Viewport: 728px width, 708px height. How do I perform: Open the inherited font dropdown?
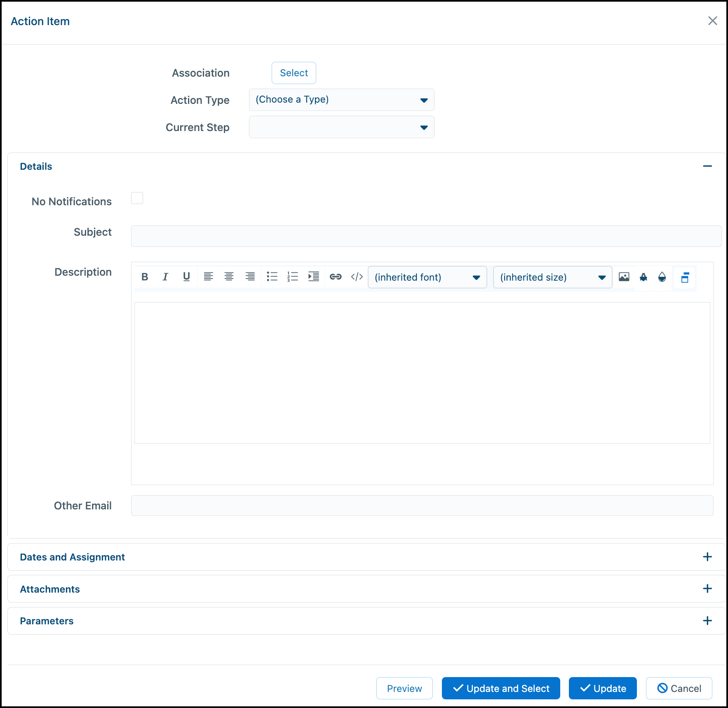click(427, 277)
